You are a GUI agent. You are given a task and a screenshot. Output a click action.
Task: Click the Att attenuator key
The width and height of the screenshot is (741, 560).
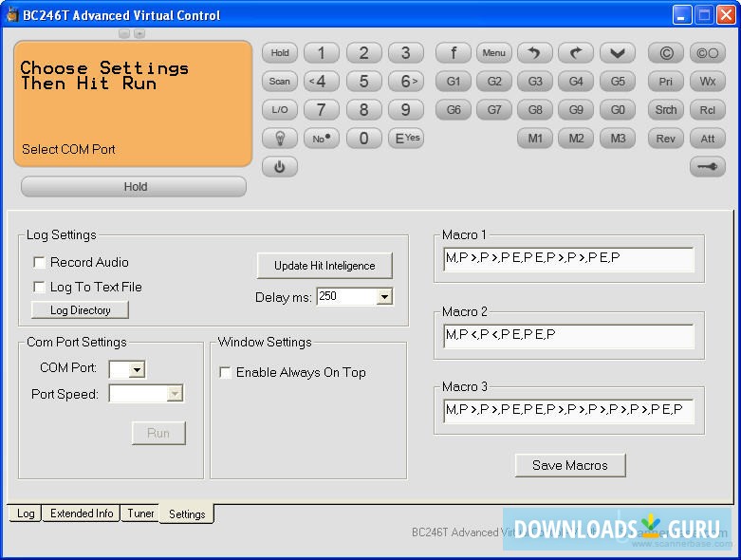pos(708,139)
